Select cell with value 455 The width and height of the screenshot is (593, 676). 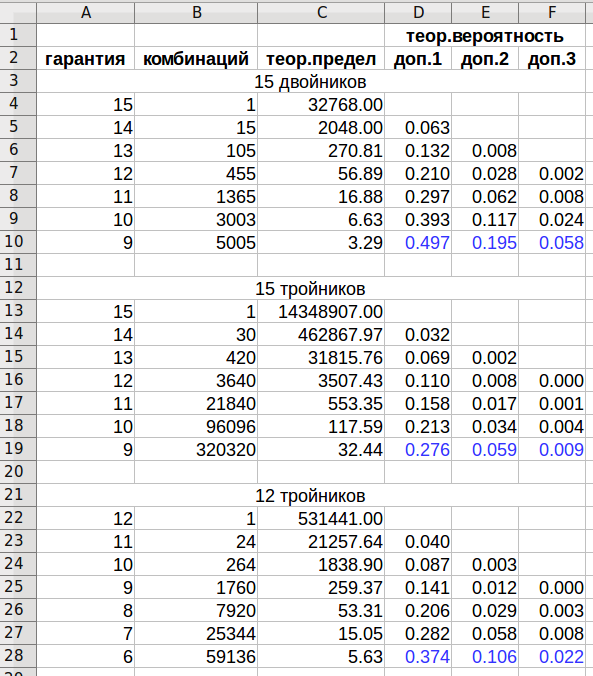(196, 174)
